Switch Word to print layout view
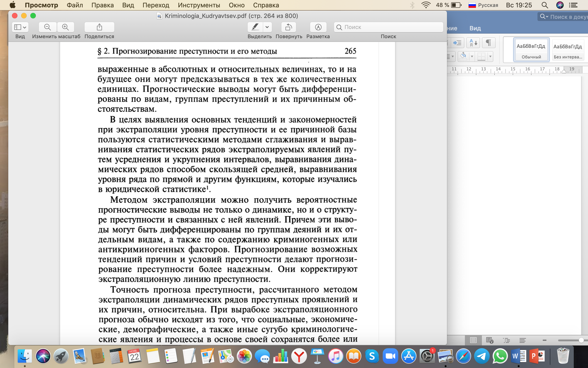Viewport: 588px width, 368px height. 473,340
